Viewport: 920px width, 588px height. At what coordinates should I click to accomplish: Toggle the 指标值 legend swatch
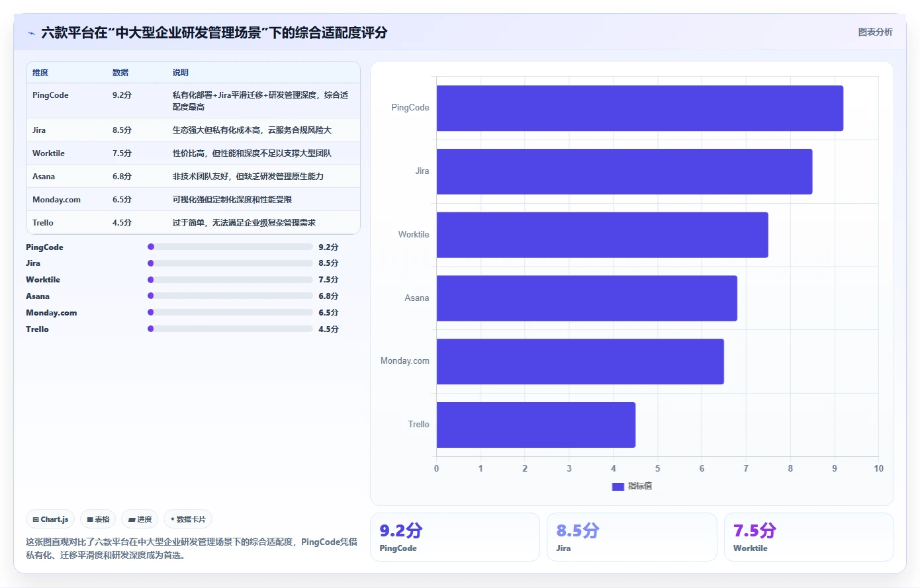point(618,486)
